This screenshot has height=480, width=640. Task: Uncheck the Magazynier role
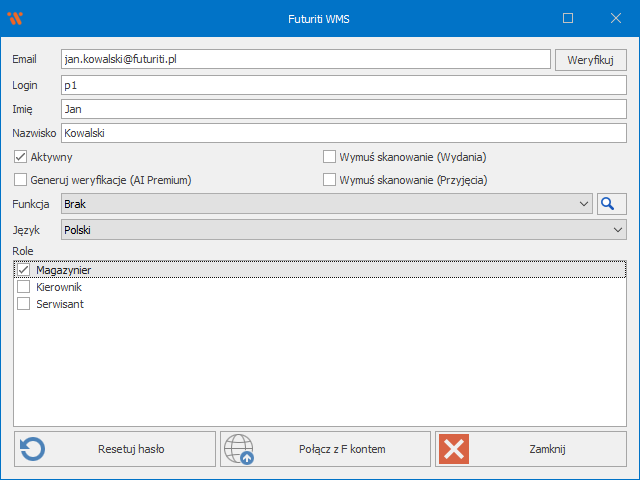pos(24,270)
